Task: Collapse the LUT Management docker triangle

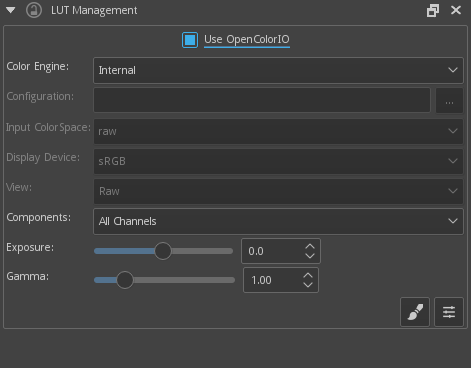Action: [11, 10]
